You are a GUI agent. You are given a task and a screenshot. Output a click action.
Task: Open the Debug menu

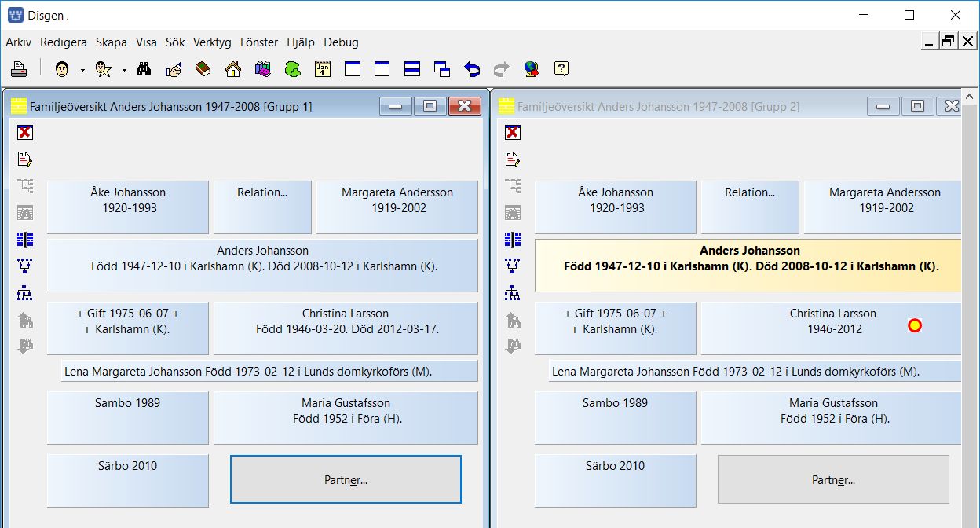pos(341,42)
